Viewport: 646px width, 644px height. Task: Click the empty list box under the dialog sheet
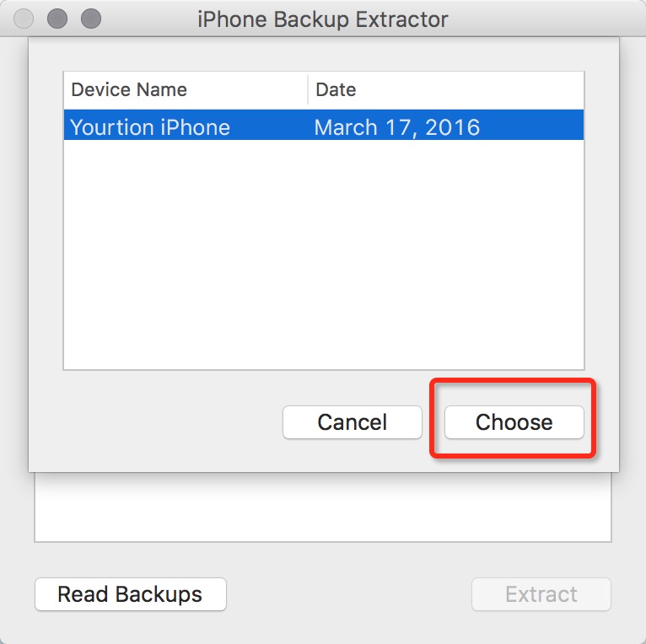(x=322, y=506)
